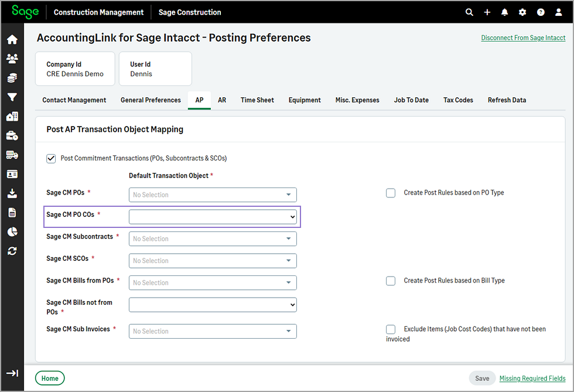The width and height of the screenshot is (574, 392).
Task: Enable Create Post Rules based on Bill Type
Action: click(x=391, y=281)
